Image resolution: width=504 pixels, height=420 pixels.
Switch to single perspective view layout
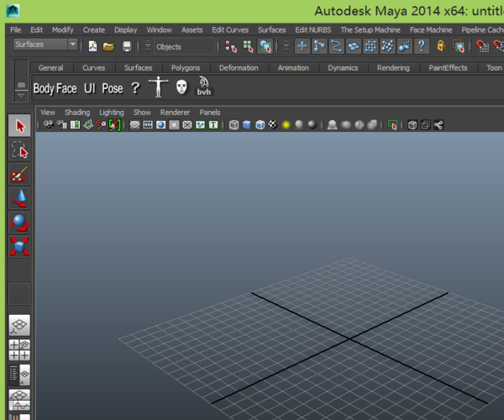pyautogui.click(x=19, y=324)
